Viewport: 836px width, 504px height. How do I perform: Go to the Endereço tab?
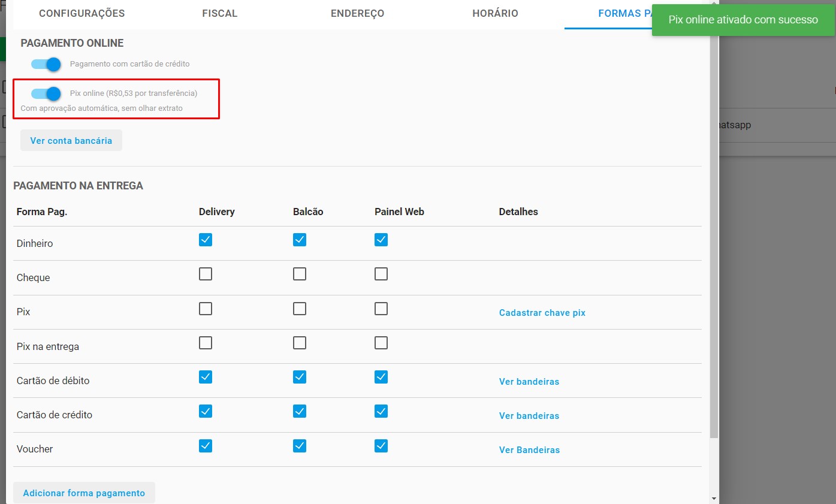click(357, 13)
